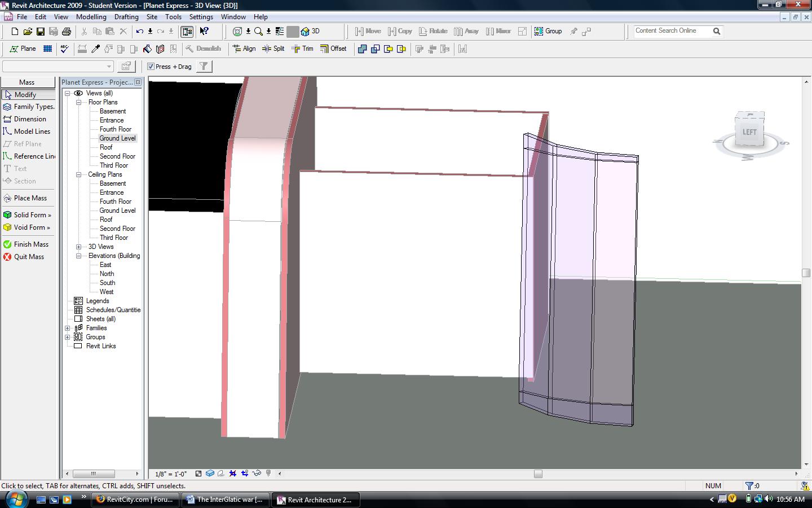Open the Drafting menu
This screenshot has height=508, width=812.
click(x=126, y=17)
